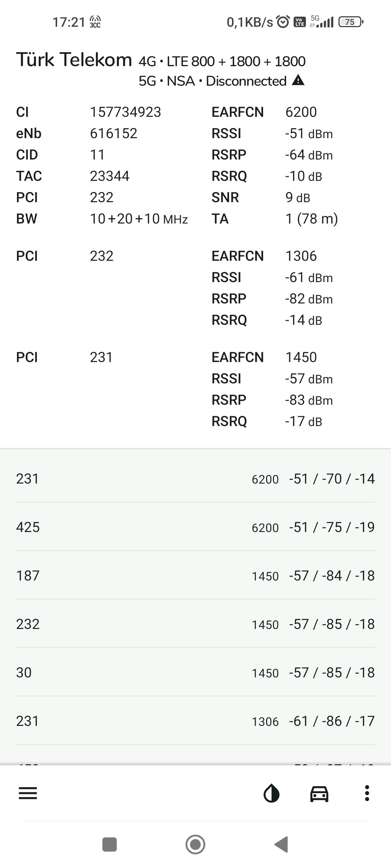
Task: Select neighbor cell 30 row
Action: tap(195, 672)
